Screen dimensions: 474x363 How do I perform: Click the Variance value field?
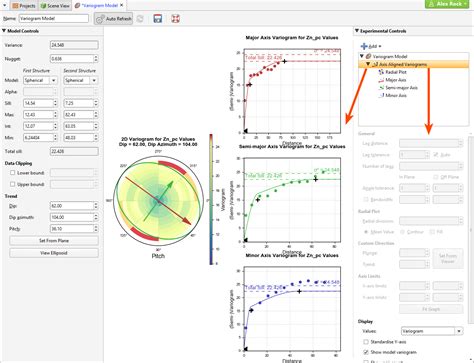[74, 45]
